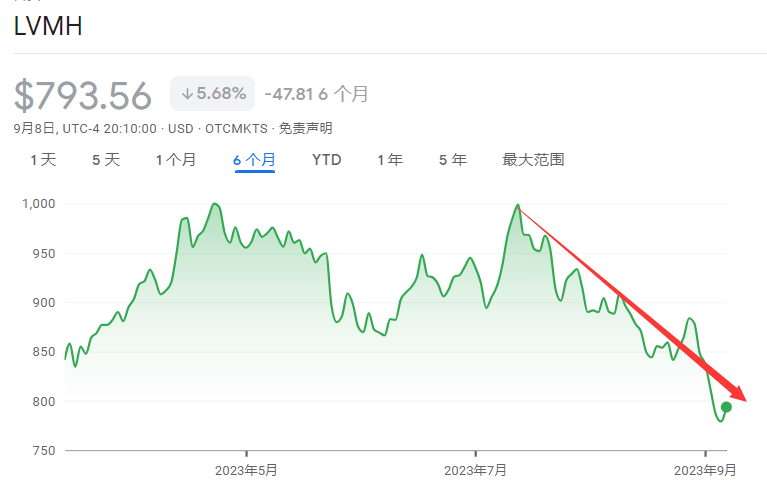767x499 pixels.
Task: Switch to the 1天 time range tab
Action: [x=43, y=160]
